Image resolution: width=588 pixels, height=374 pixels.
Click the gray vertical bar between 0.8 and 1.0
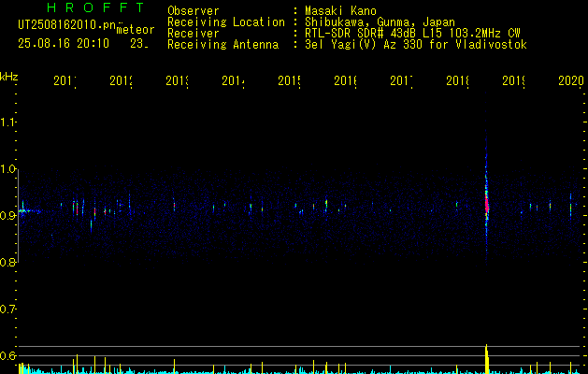point(18,216)
